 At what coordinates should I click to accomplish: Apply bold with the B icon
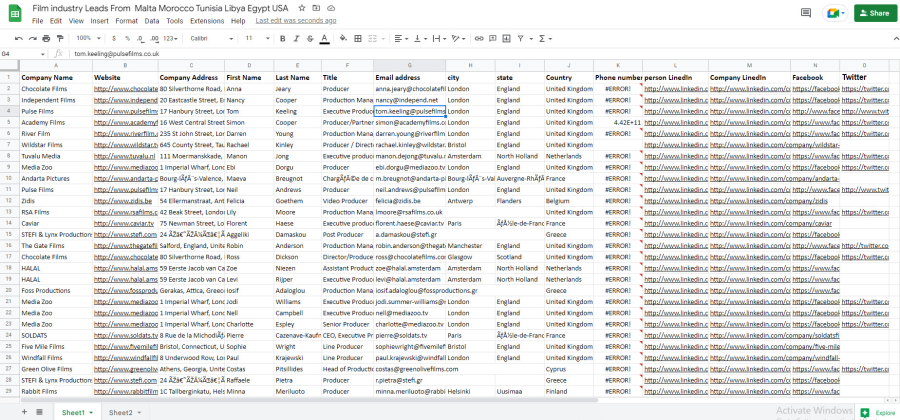click(x=282, y=38)
